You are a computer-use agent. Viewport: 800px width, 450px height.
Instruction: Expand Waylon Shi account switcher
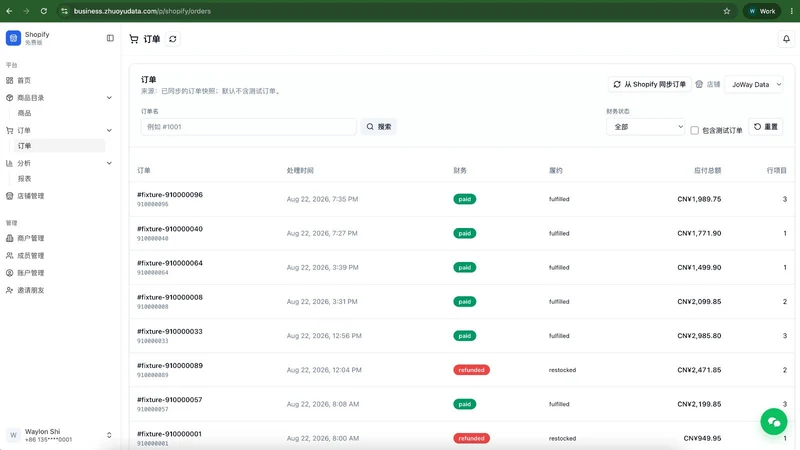pos(109,435)
